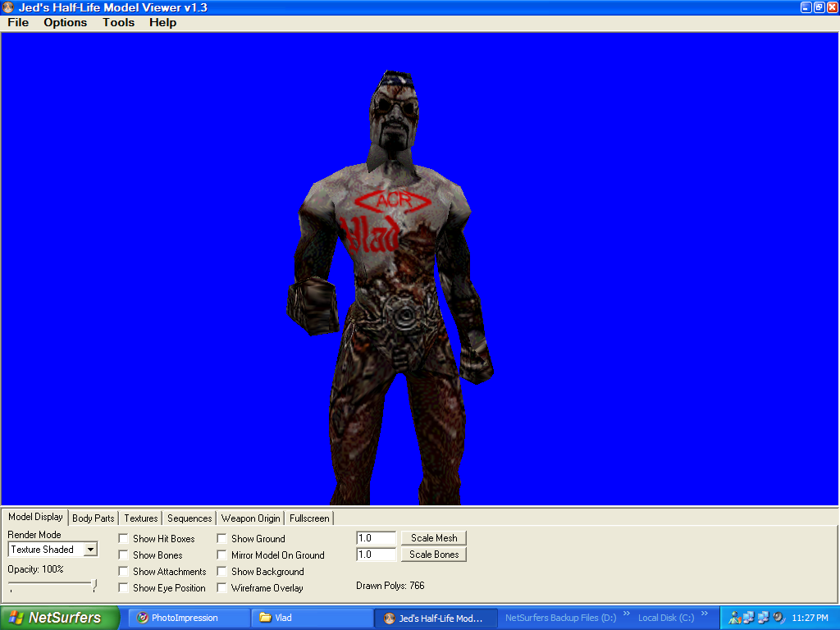
Task: Tick Mirror Model On Ground checkbox
Action: tap(221, 555)
